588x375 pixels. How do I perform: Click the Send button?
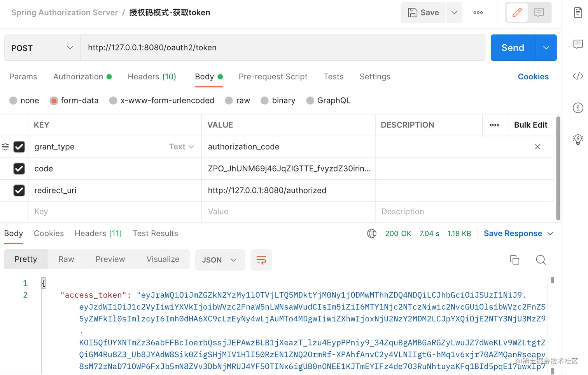(x=513, y=47)
